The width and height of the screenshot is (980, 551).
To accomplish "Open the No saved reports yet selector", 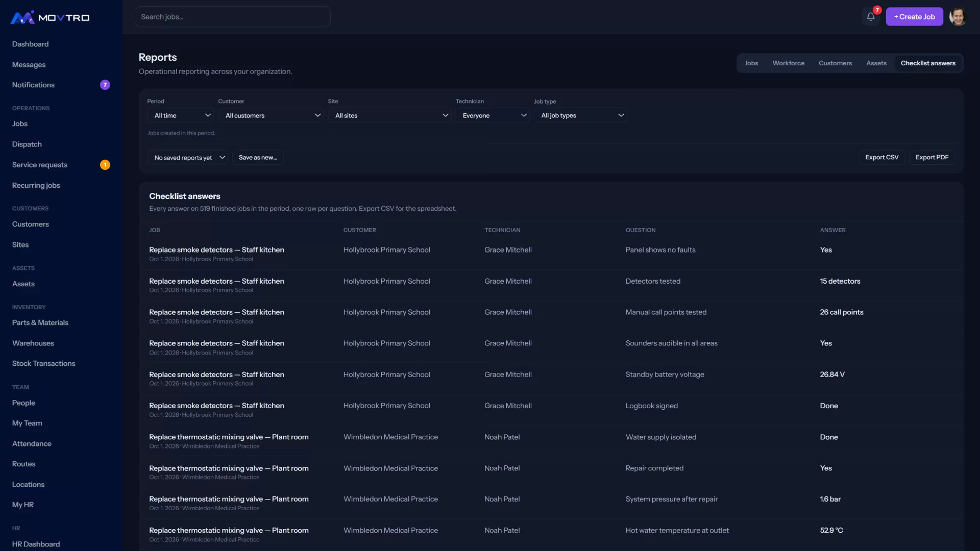I will pyautogui.click(x=188, y=158).
